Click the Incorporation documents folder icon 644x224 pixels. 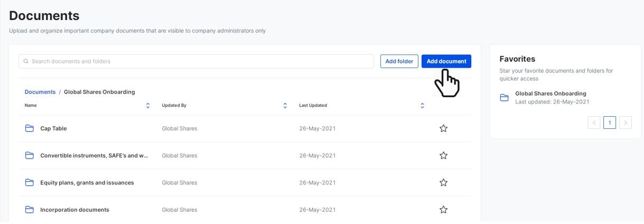click(30, 210)
